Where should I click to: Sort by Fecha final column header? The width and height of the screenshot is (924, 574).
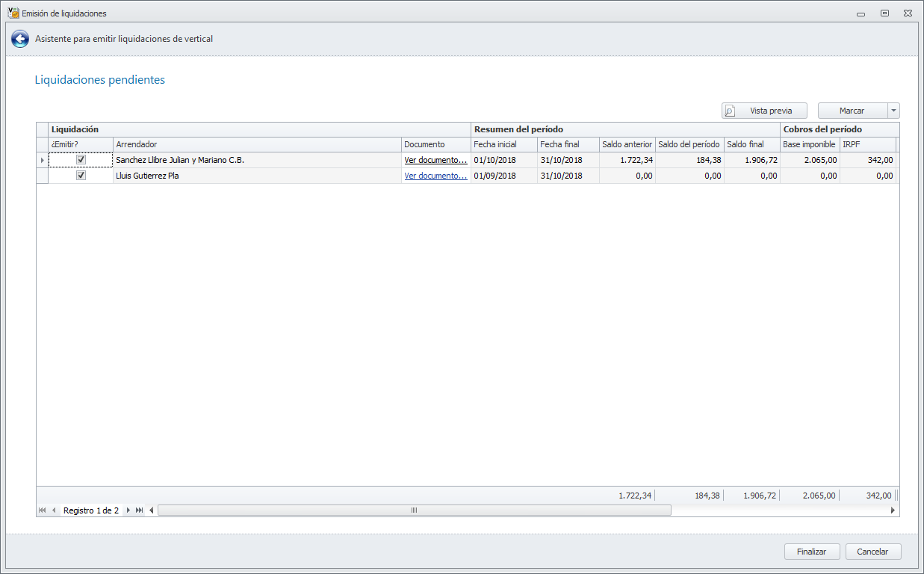568,144
